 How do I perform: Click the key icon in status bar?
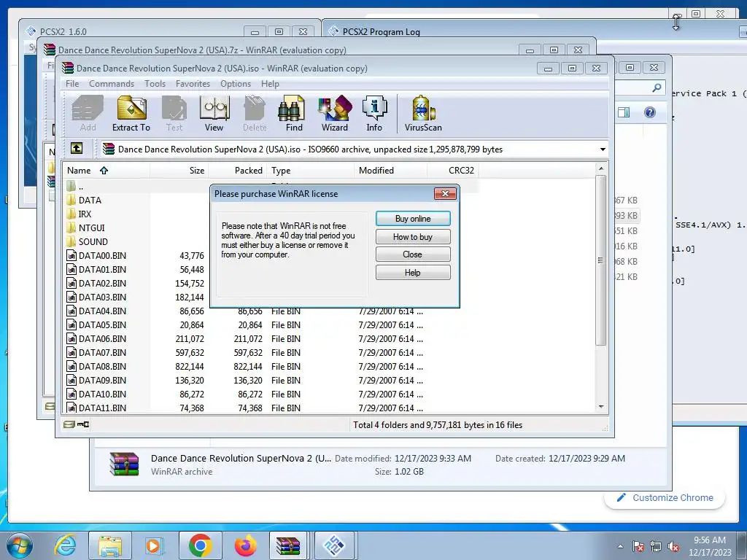[83, 424]
